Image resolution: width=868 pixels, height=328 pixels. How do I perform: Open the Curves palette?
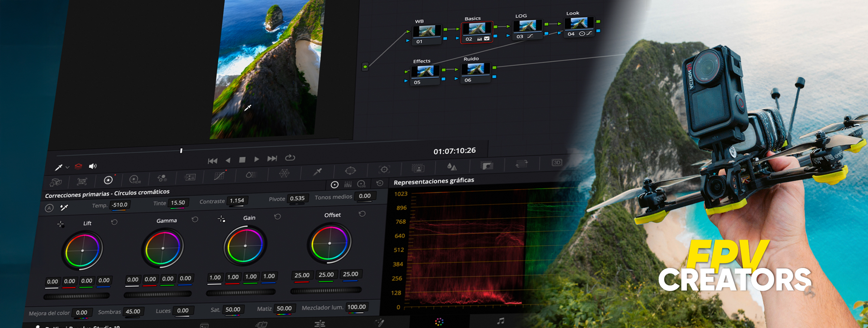pos(219,176)
